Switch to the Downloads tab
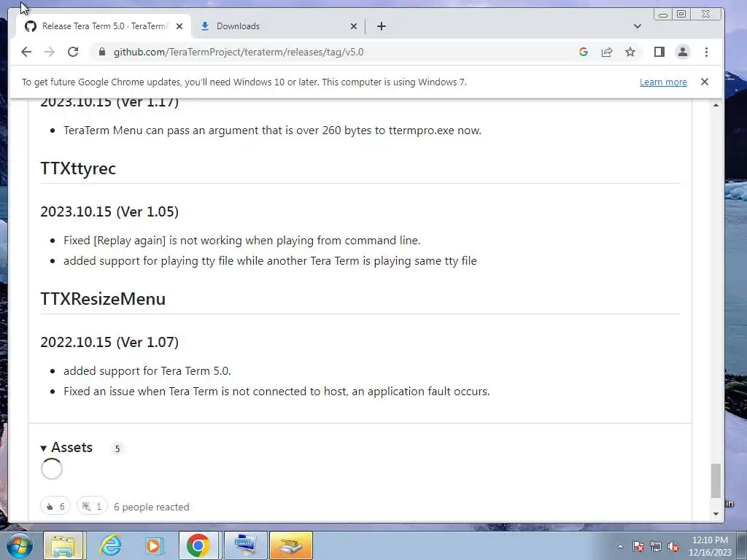The height and width of the screenshot is (560, 747). point(278,26)
